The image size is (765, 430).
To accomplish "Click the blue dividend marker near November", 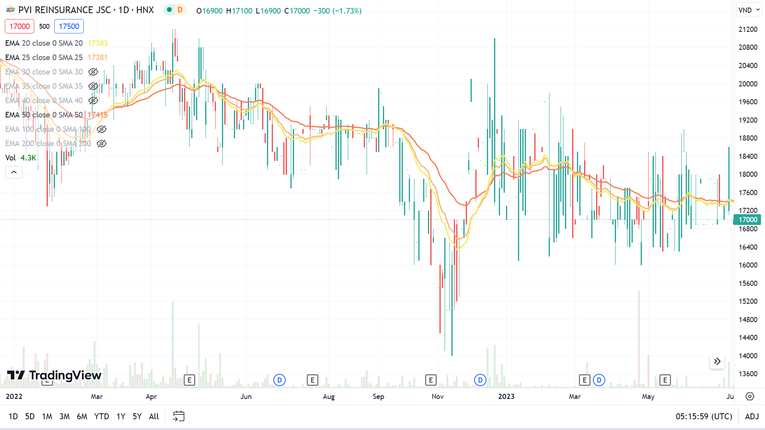I will [480, 380].
